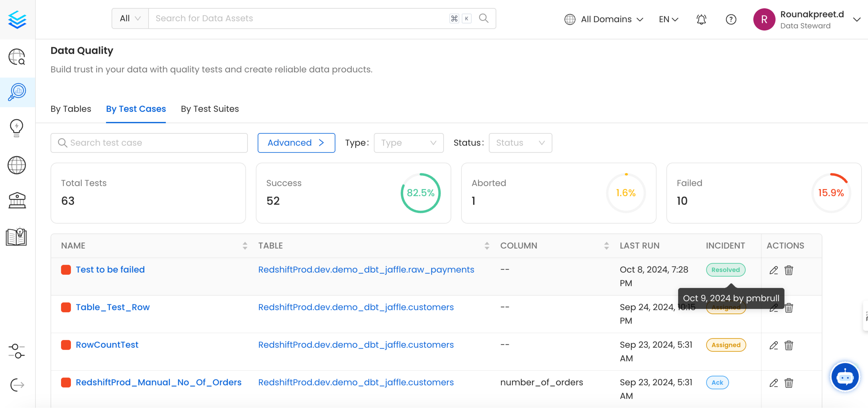This screenshot has width=868, height=417.
Task: Click the search test case input field
Action: (149, 142)
